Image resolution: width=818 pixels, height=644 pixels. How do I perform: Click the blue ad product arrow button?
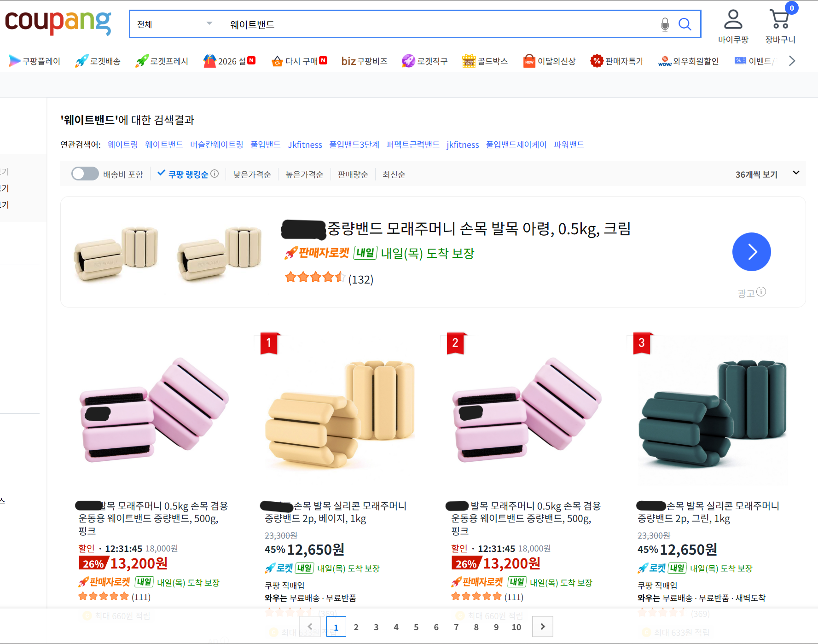click(x=751, y=252)
